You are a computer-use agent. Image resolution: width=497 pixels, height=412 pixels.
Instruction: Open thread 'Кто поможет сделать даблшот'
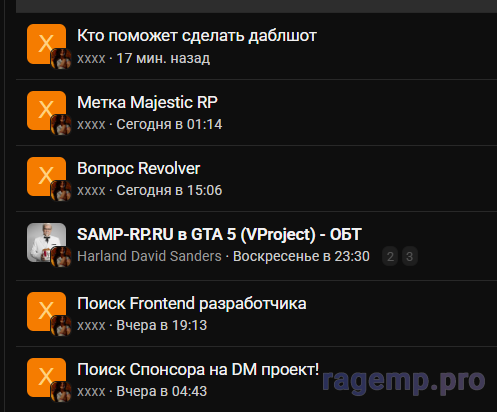(197, 36)
